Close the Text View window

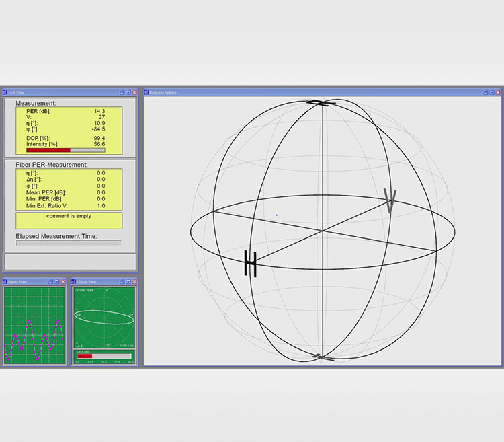pos(134,92)
